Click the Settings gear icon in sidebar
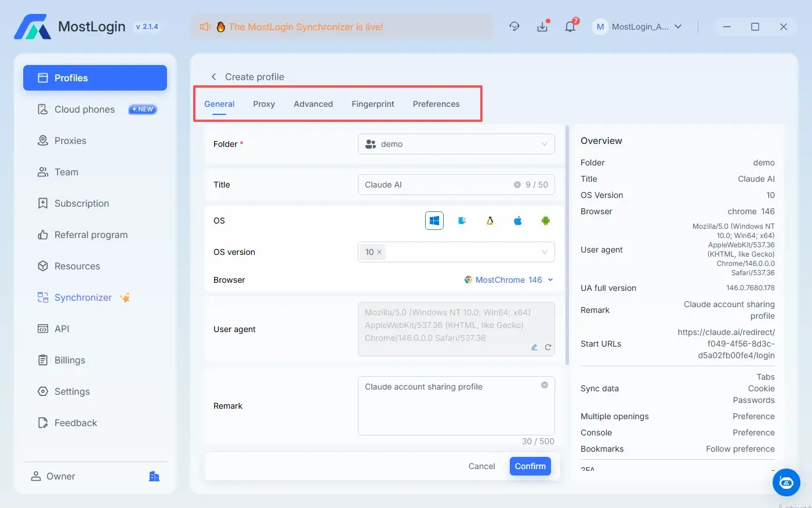The image size is (812, 508). [x=43, y=391]
